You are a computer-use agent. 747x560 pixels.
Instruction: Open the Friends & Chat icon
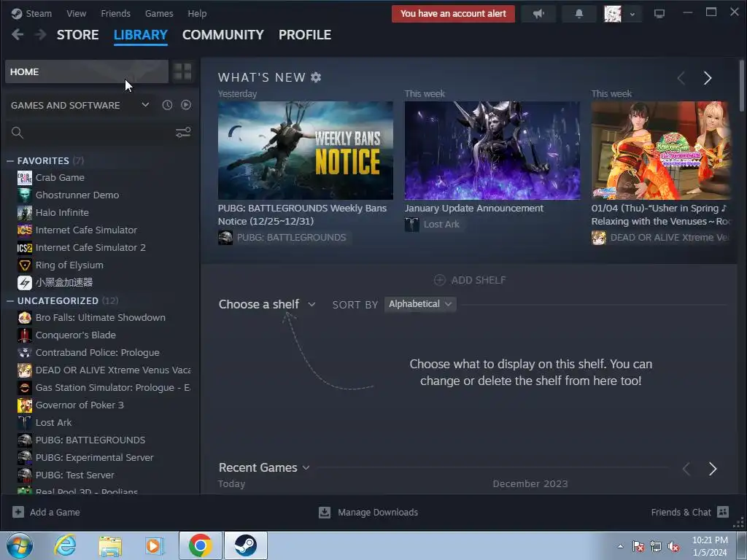pyautogui.click(x=723, y=512)
